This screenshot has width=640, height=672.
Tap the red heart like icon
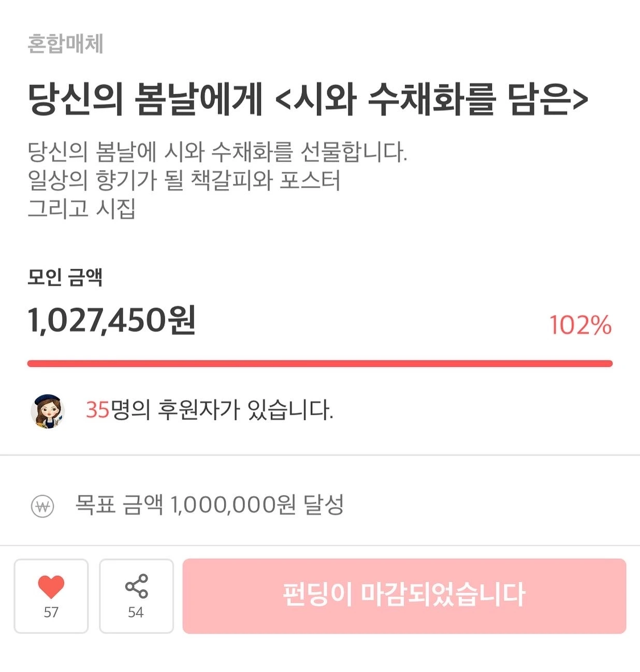coord(51,587)
